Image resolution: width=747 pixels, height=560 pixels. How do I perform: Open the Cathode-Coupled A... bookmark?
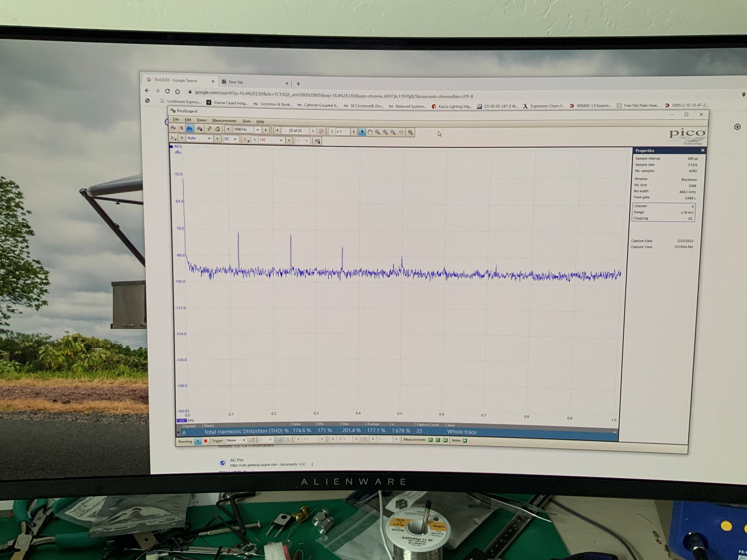tap(318, 105)
